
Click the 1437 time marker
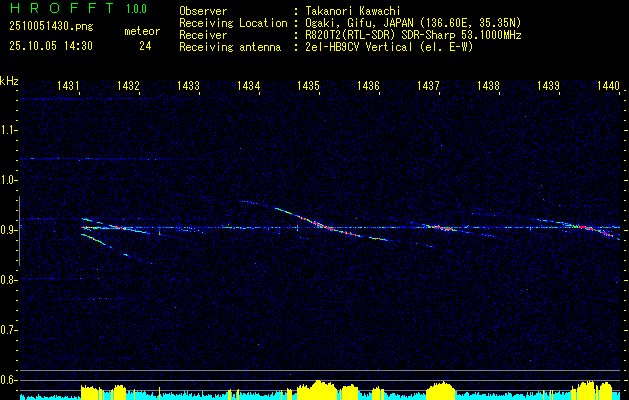(428, 85)
